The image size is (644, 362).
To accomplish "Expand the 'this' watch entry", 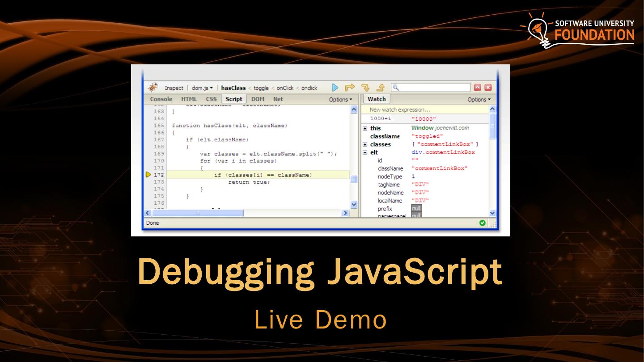I will (x=365, y=128).
